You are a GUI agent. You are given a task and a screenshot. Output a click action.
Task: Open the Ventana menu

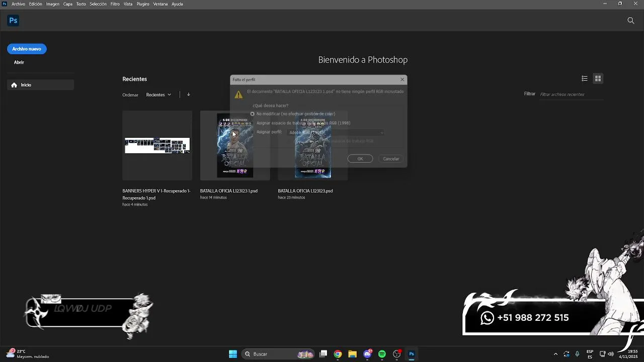pyautogui.click(x=160, y=4)
